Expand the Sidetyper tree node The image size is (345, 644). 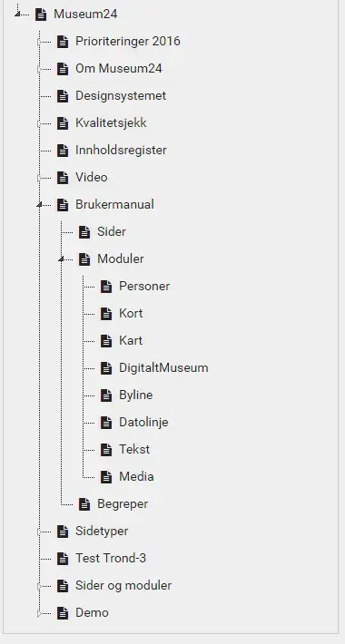pyautogui.click(x=39, y=532)
